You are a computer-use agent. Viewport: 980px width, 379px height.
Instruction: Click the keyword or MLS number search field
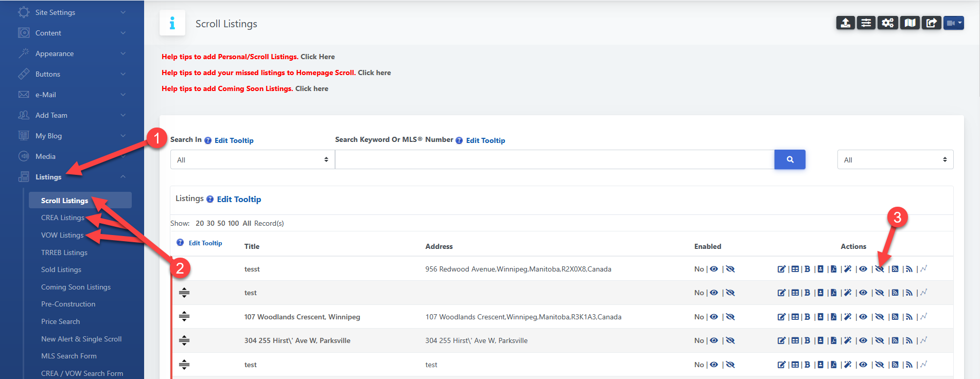[x=554, y=159]
